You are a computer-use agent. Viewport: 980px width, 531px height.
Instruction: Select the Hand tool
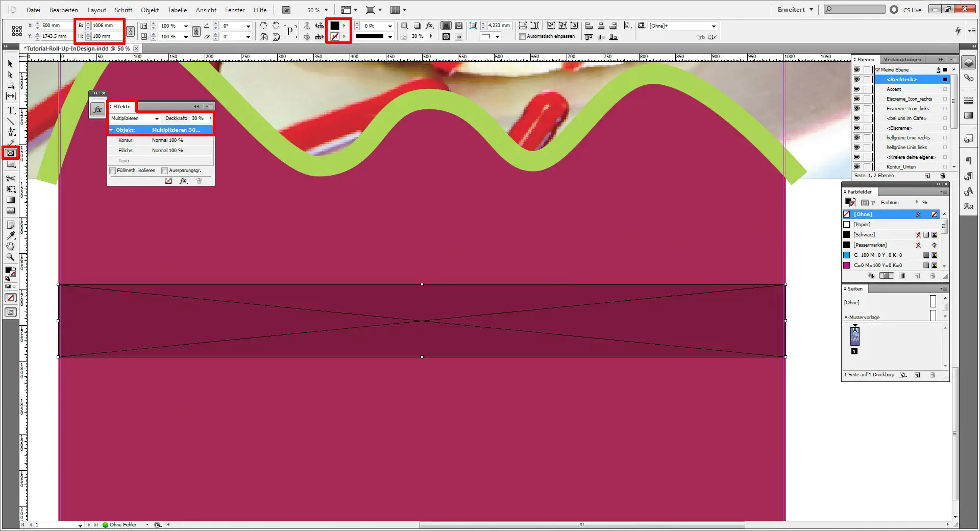10,247
